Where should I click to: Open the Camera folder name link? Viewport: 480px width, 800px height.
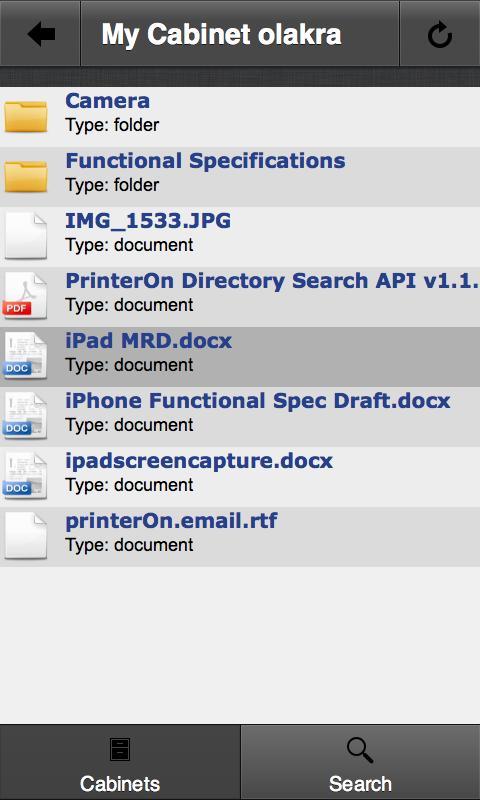[108, 101]
